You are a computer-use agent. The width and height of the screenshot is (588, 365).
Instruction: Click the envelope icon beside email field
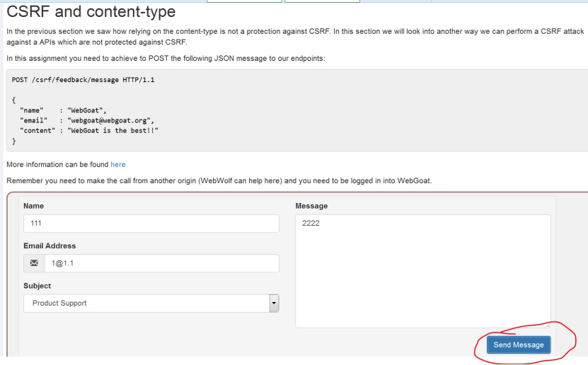pos(34,263)
